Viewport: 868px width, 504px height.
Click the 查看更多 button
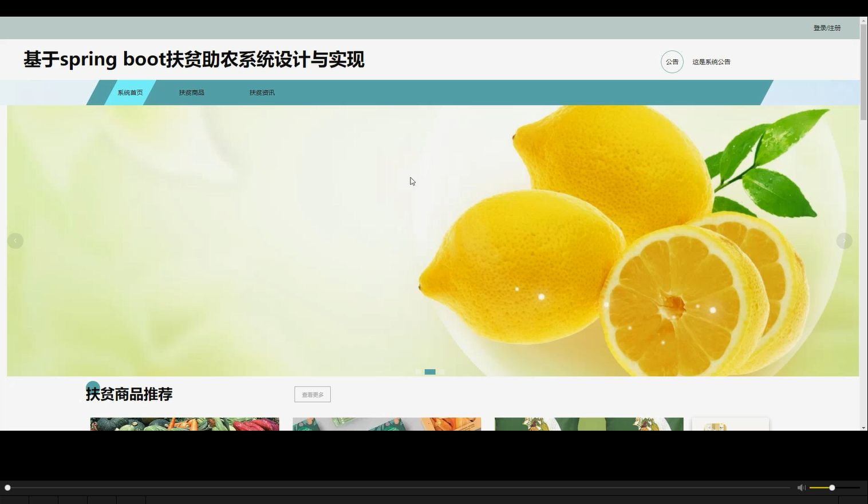pyautogui.click(x=312, y=394)
